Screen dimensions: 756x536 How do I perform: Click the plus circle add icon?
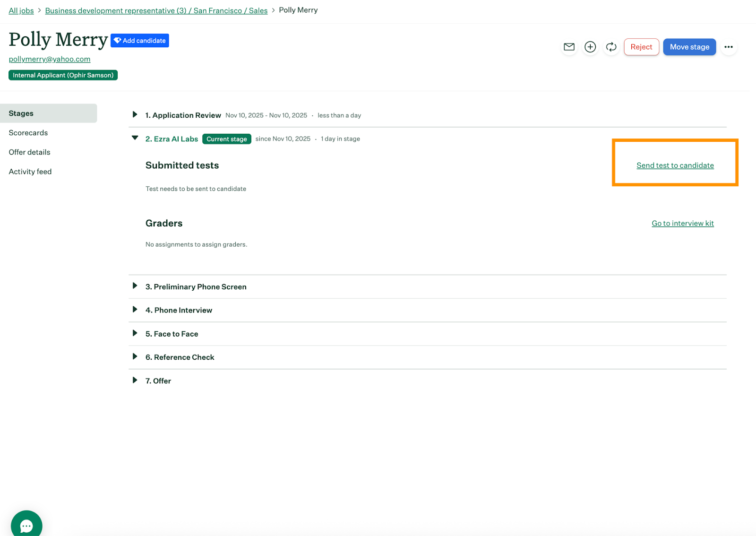click(x=590, y=47)
